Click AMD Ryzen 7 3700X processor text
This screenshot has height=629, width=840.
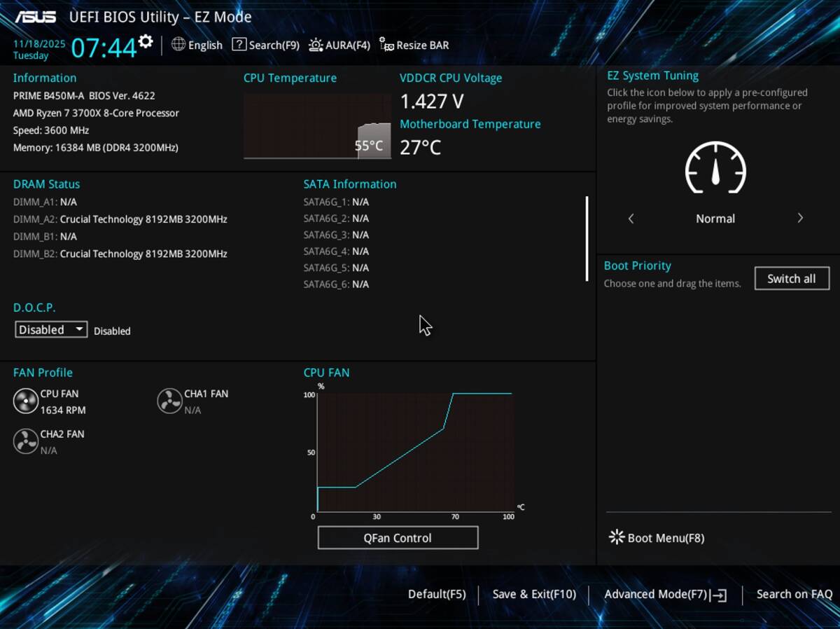[x=96, y=113]
